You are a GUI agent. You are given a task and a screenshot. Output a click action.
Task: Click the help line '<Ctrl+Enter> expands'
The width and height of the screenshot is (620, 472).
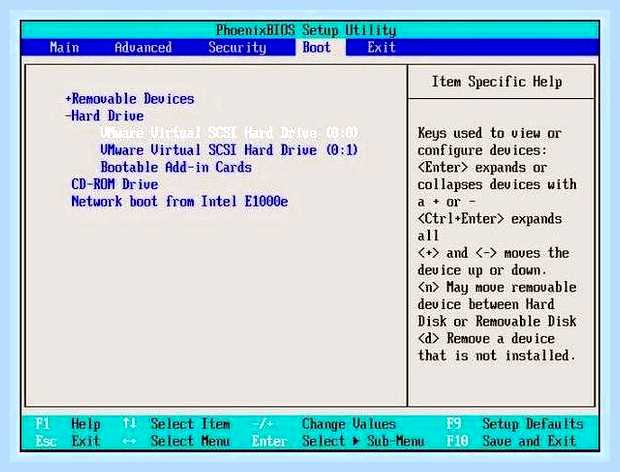(x=490, y=219)
